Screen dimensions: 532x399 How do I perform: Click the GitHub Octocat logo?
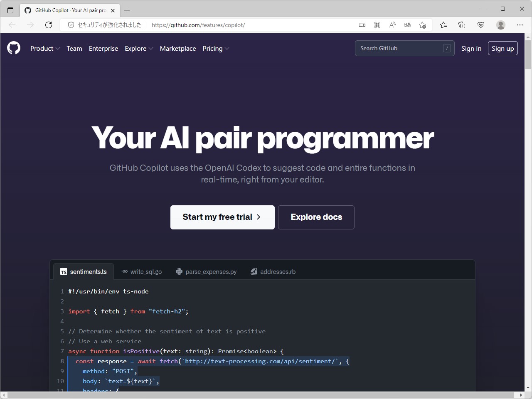[x=13, y=48]
